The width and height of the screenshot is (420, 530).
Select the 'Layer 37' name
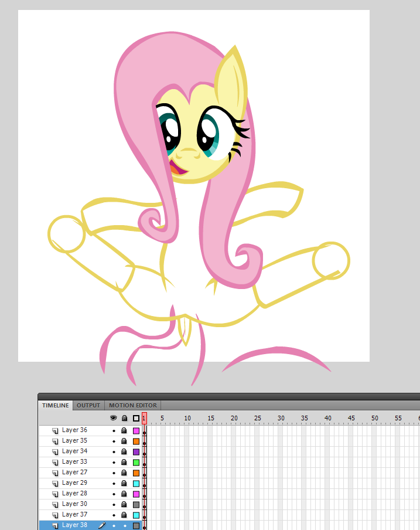(74, 514)
